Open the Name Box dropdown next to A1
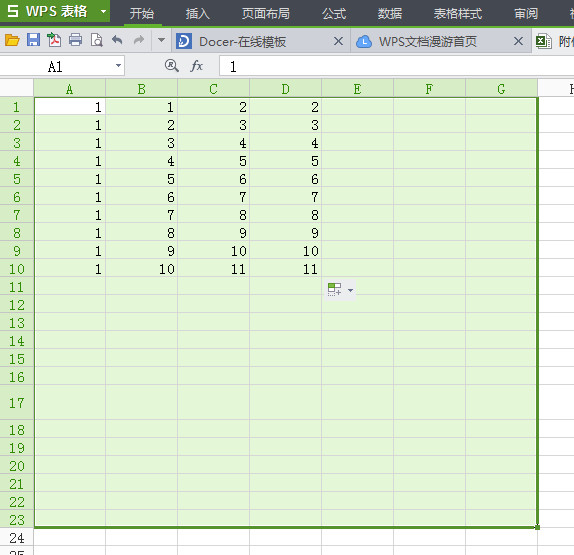 118,66
